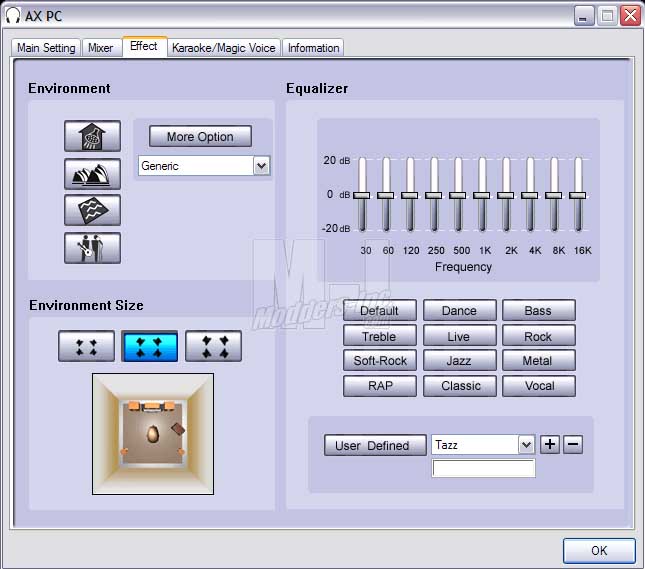This screenshot has width=645, height=569.
Task: Click the 8K equalizer slider handle
Action: (554, 195)
